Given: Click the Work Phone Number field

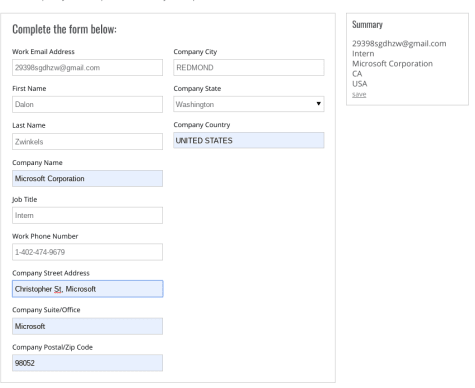Looking at the screenshot, I should click(x=87, y=252).
